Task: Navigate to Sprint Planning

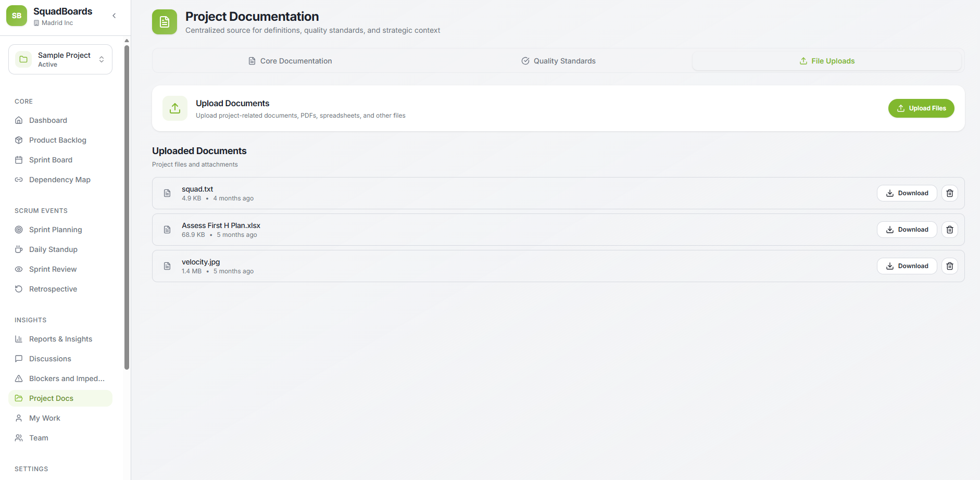Action: click(x=60, y=230)
